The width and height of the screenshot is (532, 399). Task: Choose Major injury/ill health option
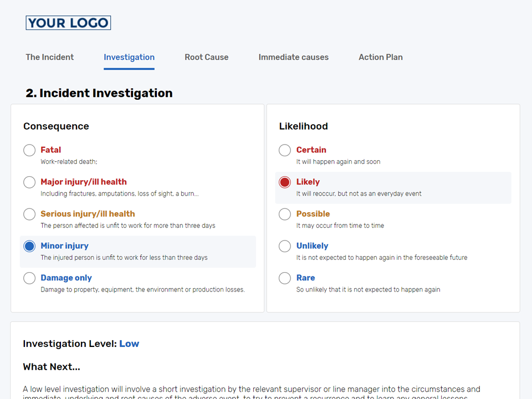tap(29, 182)
